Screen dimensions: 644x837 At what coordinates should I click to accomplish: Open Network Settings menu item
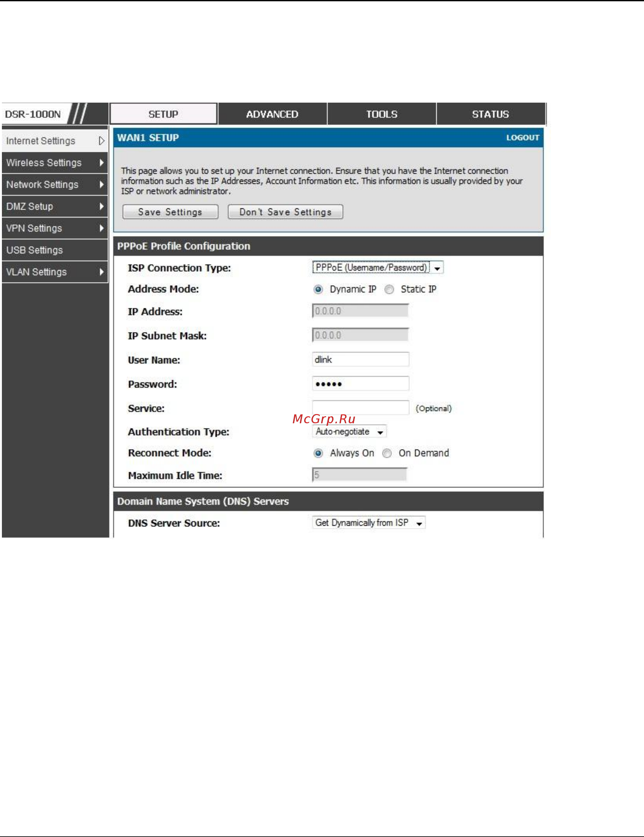click(x=55, y=184)
